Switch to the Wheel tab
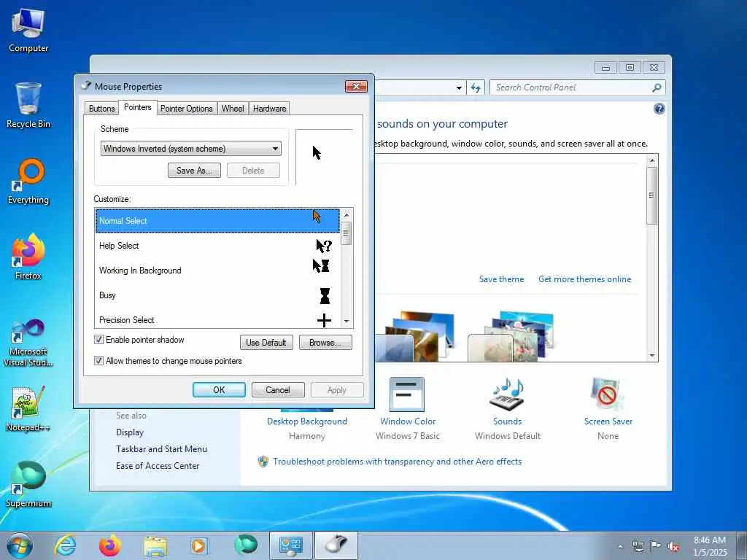 pos(233,109)
